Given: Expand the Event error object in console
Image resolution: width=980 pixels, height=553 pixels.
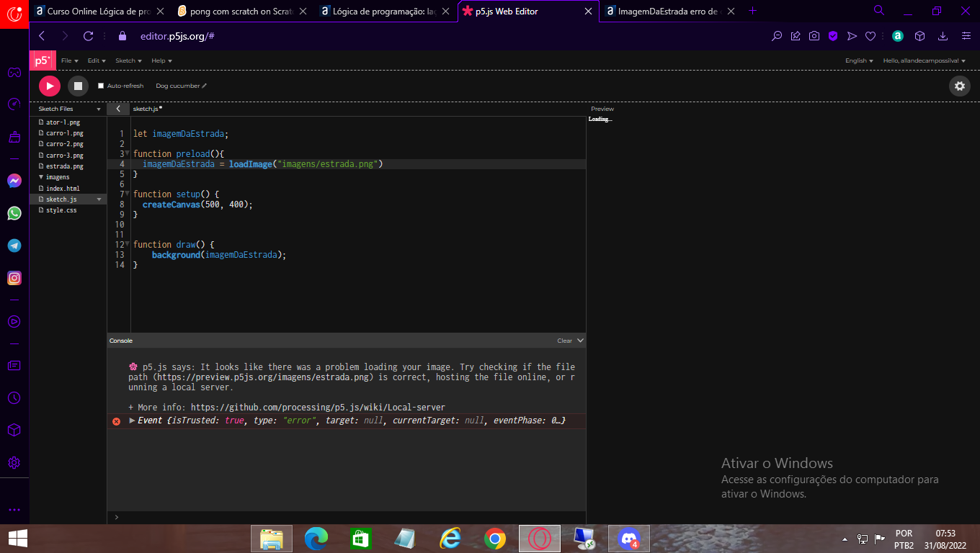Looking at the screenshot, I should [132, 421].
